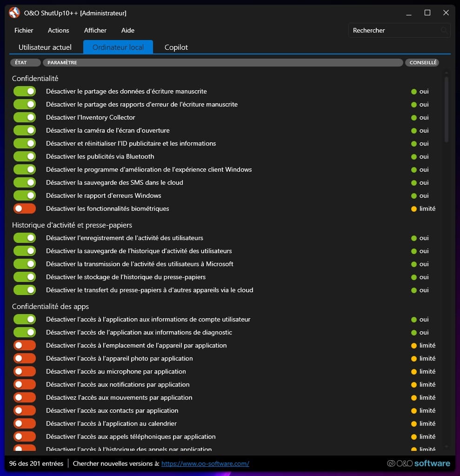Toggle SMS cloud backup switch
Image resolution: width=460 pixels, height=476 pixels.
25,182
